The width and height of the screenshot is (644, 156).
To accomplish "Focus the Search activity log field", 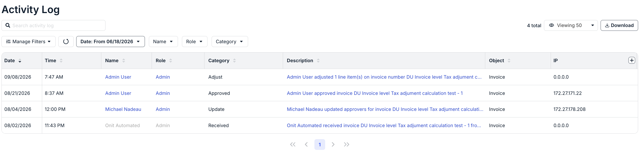I will pos(53,26).
